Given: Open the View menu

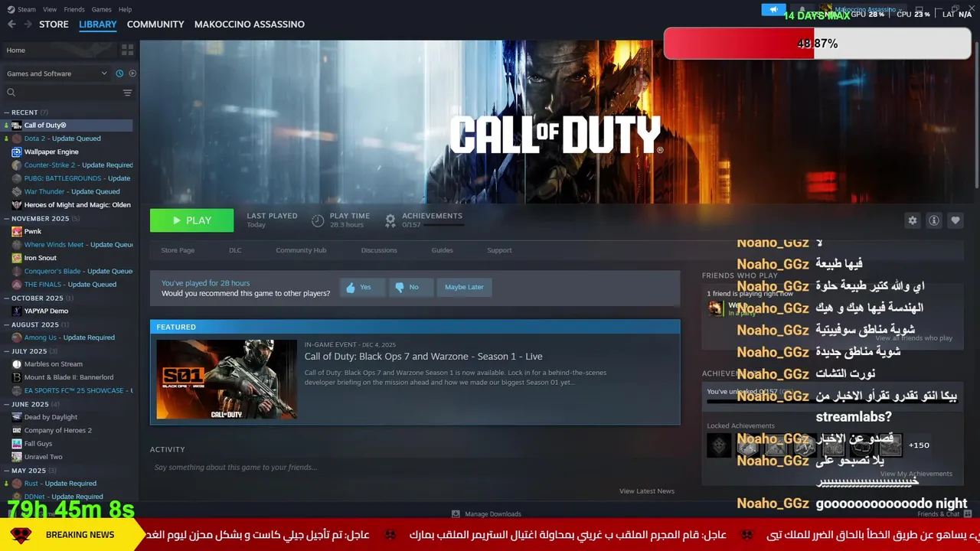Looking at the screenshot, I should tap(50, 9).
